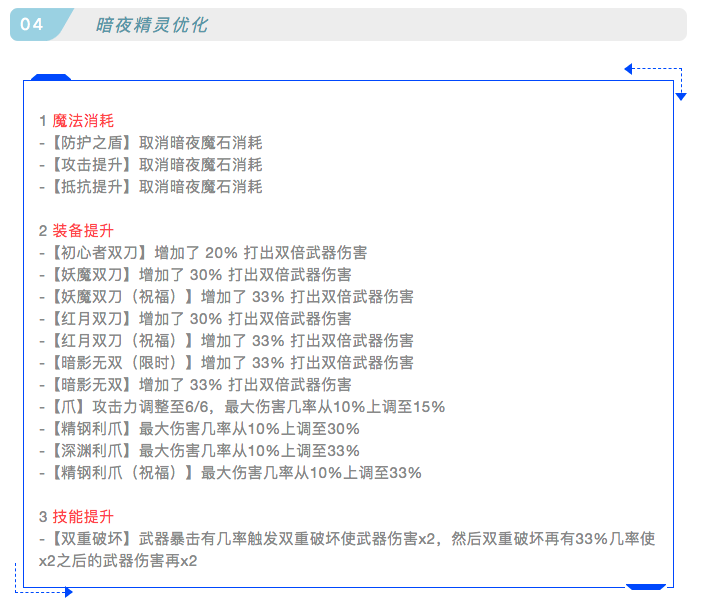
Task: Select line 【红月双刀（祝福）】增加了 33%
Action: coord(226,341)
